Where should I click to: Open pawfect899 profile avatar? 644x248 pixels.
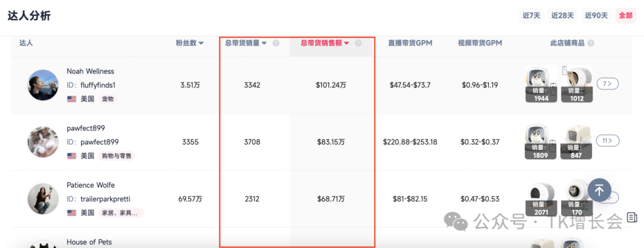coord(43,142)
